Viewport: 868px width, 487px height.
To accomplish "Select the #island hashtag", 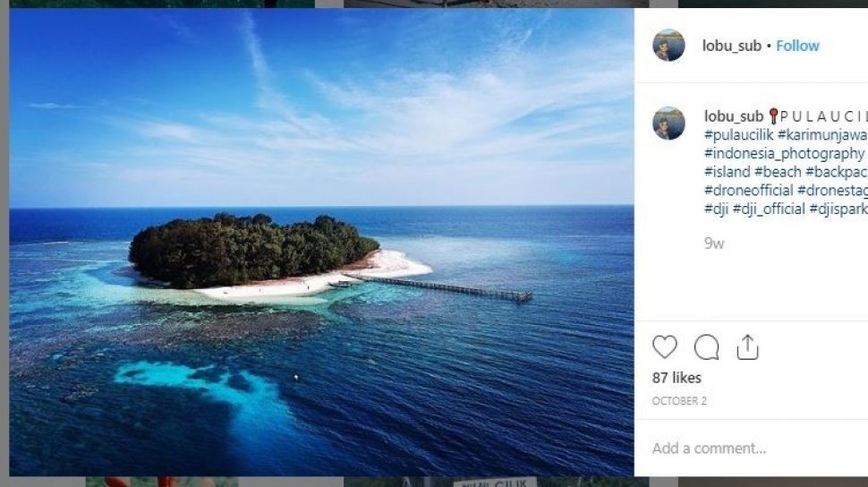I will [x=728, y=172].
